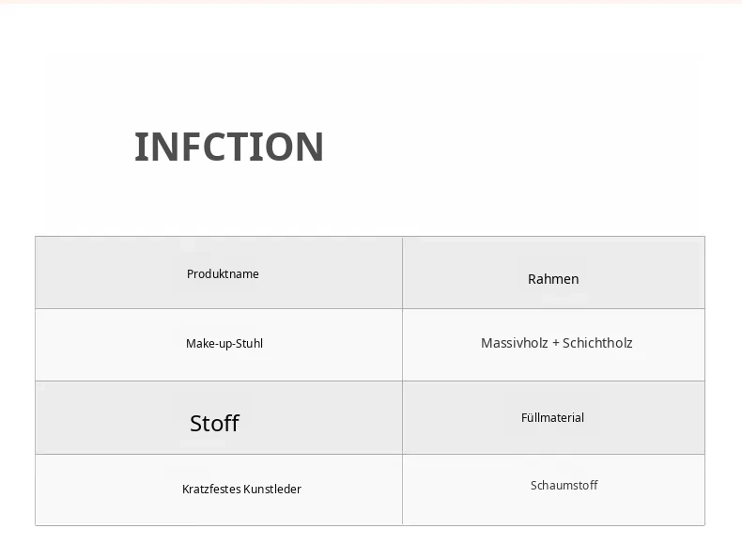742x560 pixels.
Task: Click the blank area right of INFCTION
Action: (x=511, y=147)
